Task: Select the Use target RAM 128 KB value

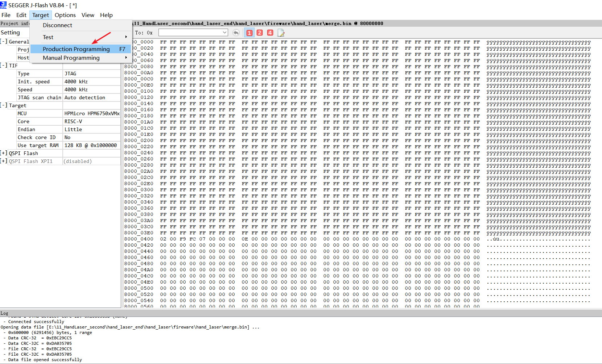Action: [92, 145]
